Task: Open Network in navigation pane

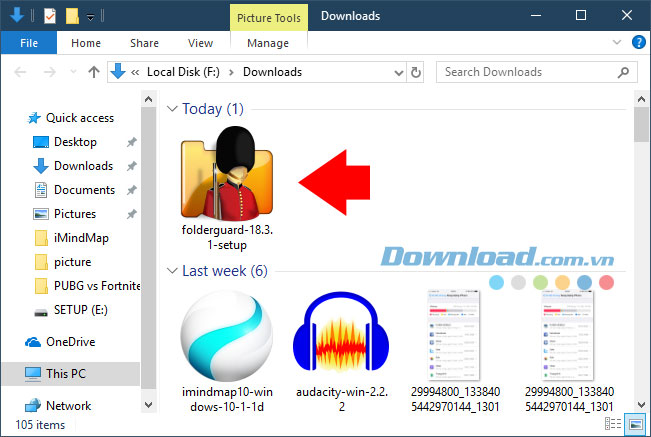Action: (58, 405)
